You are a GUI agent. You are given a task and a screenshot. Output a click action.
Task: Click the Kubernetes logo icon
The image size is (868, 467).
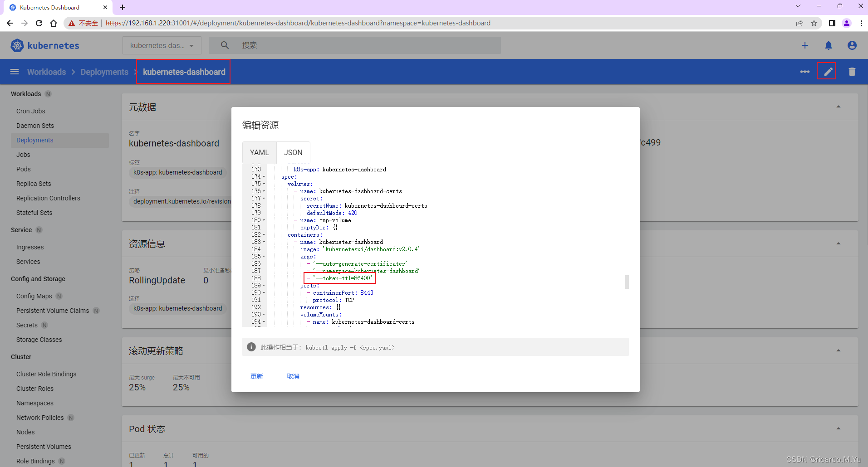(17, 45)
